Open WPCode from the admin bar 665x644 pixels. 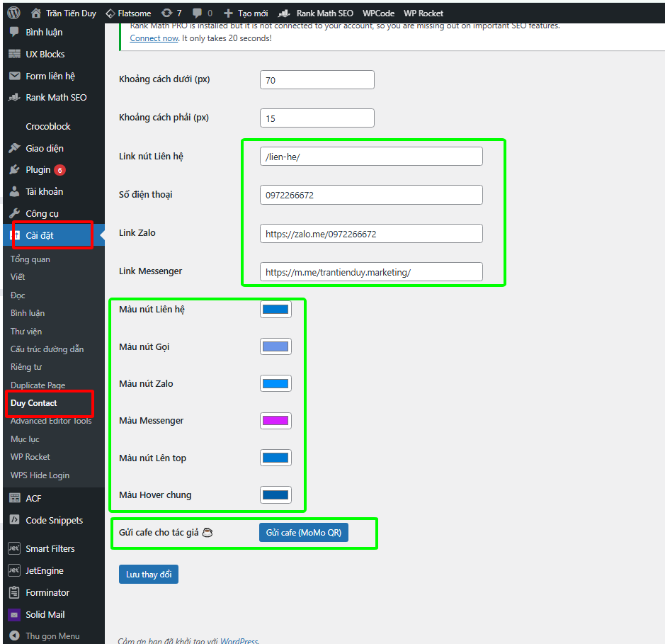[x=377, y=12]
